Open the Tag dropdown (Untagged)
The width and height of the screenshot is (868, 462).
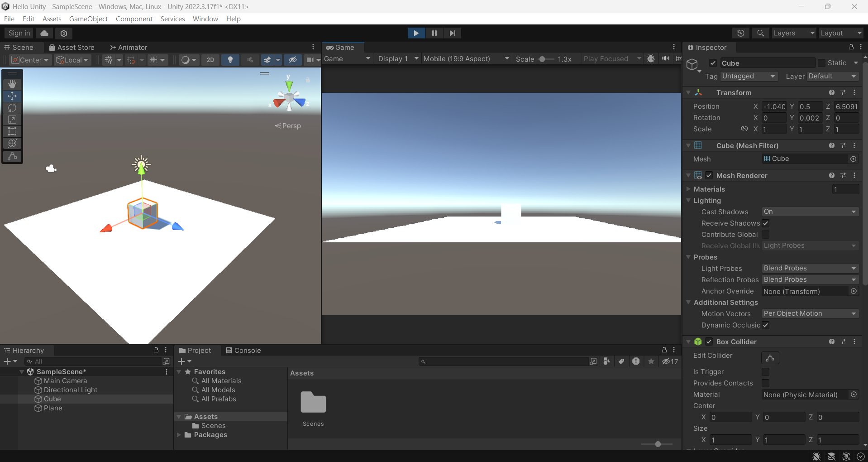pyautogui.click(x=749, y=76)
